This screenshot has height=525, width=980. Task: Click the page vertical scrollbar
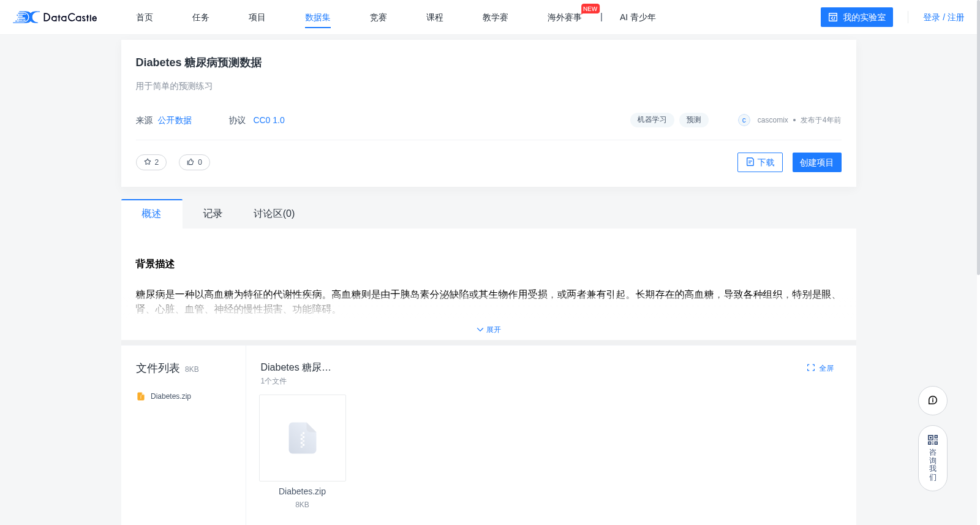(x=978, y=138)
